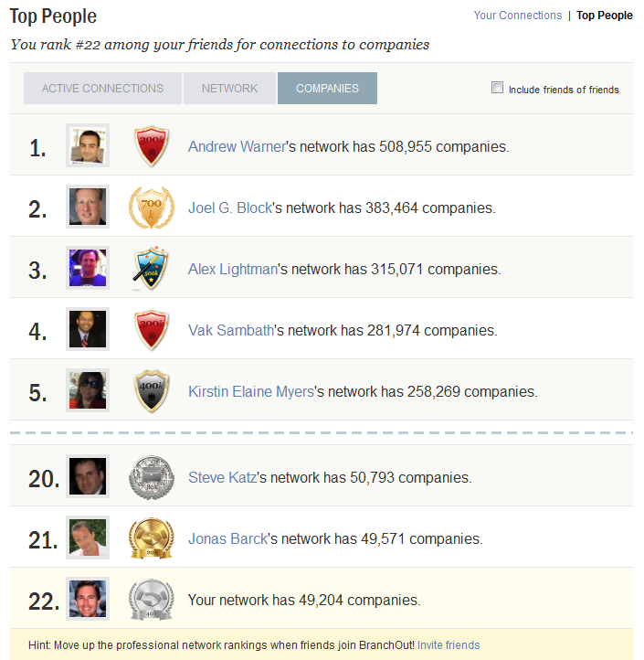Image resolution: width=644 pixels, height=660 pixels.
Task: Switch to the Active Connections tab
Action: point(102,88)
